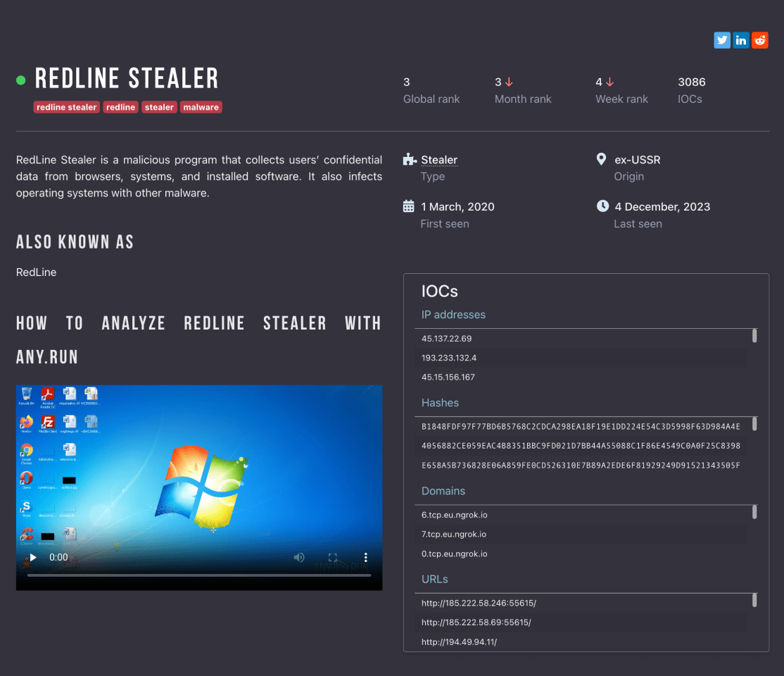Play the RedLine analysis video
The image size is (784, 676).
tap(33, 558)
